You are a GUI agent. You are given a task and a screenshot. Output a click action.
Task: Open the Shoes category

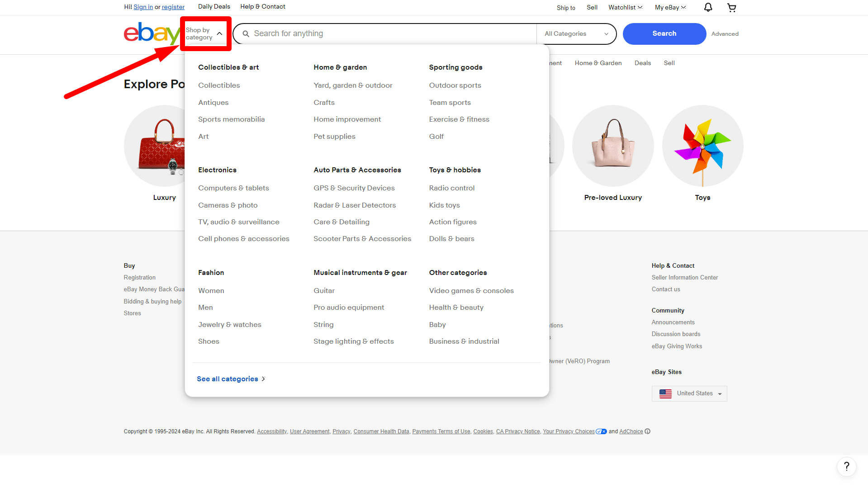point(209,341)
